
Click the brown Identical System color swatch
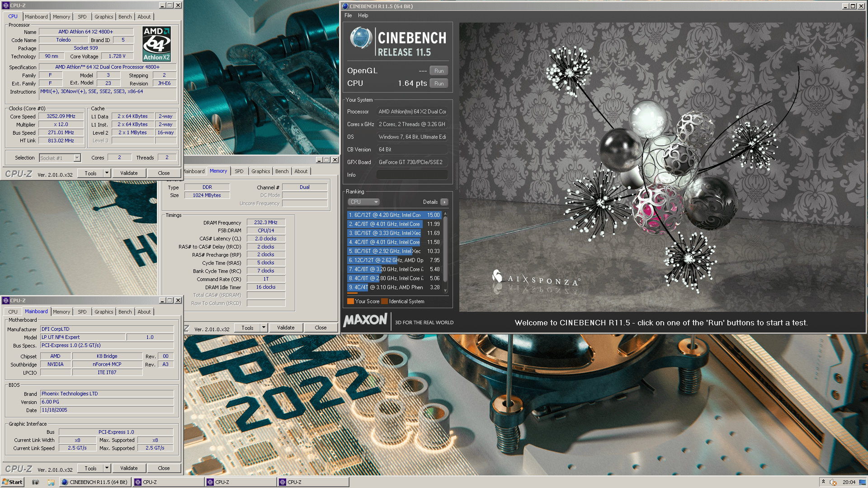(x=384, y=301)
